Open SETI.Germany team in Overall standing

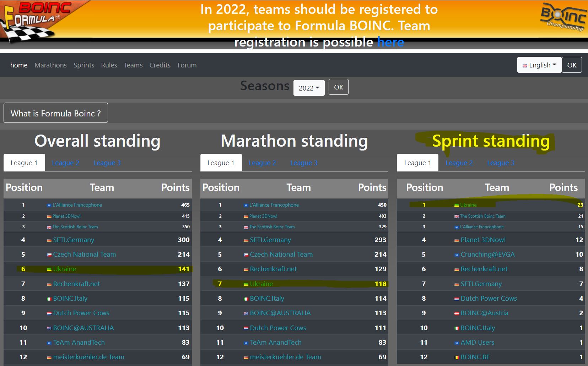click(74, 240)
